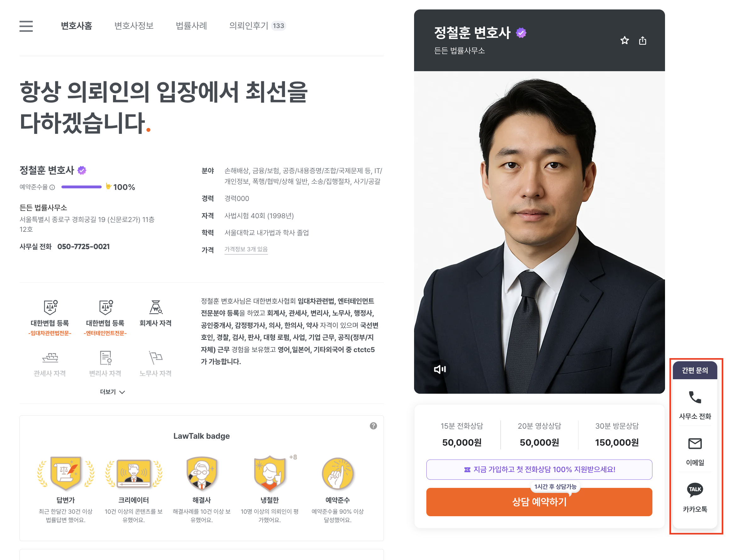The height and width of the screenshot is (560, 745).
Task: Click the star favorite icon
Action: [624, 40]
